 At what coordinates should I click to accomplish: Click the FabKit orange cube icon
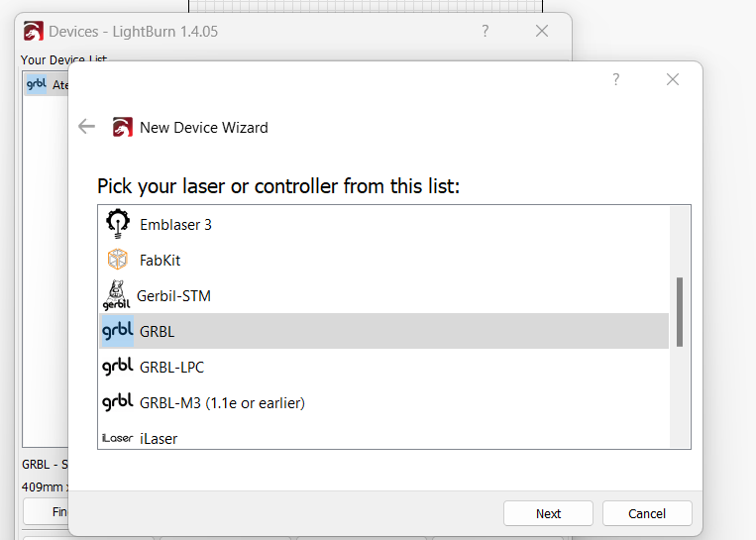point(118,260)
